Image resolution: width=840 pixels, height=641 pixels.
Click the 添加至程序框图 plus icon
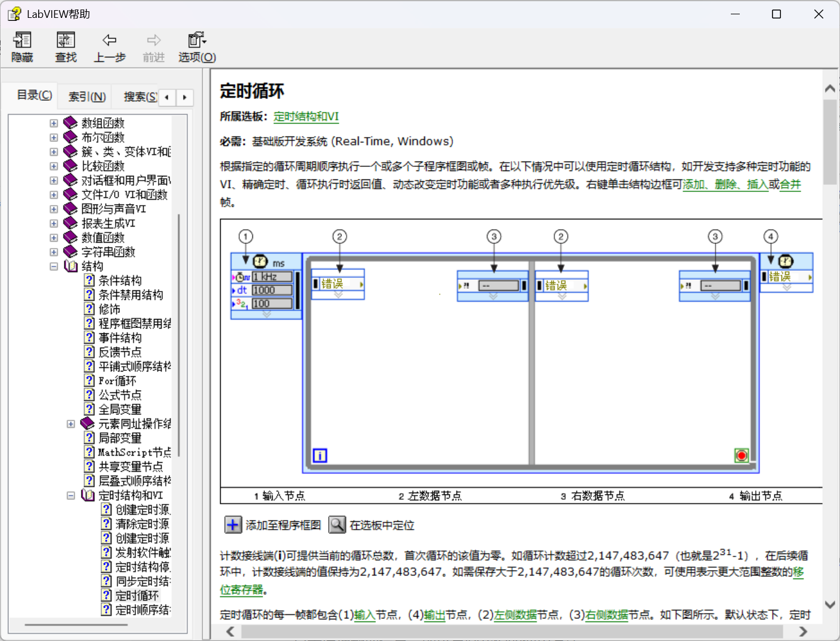[x=233, y=525]
